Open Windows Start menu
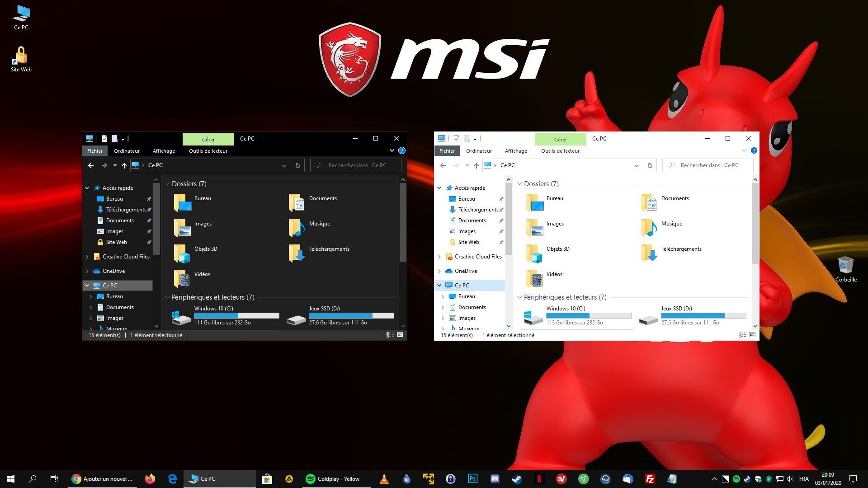 point(11,479)
